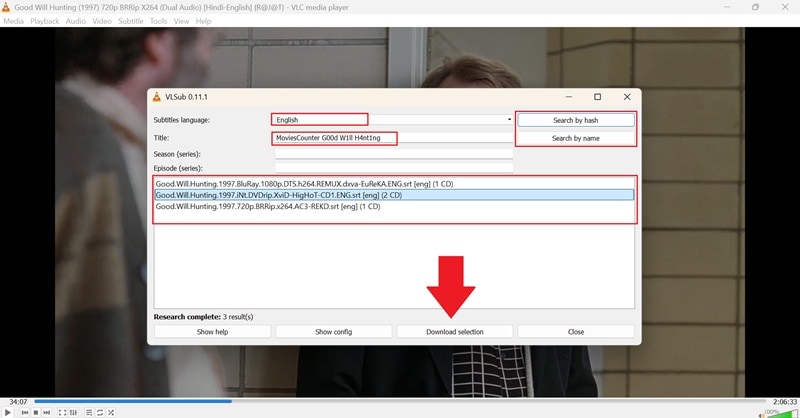This screenshot has width=800, height=418.
Task: Click the elapsed time 34:07
Action: pyautogui.click(x=18, y=402)
